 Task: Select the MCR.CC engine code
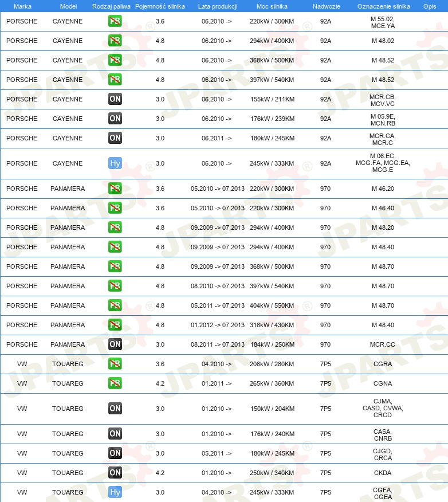pyautogui.click(x=383, y=344)
